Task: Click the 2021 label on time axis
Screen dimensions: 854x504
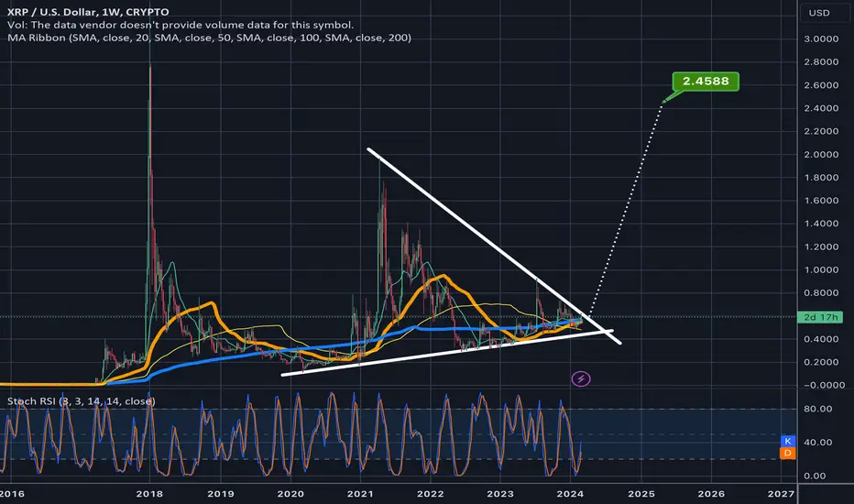Action: pyautogui.click(x=360, y=494)
